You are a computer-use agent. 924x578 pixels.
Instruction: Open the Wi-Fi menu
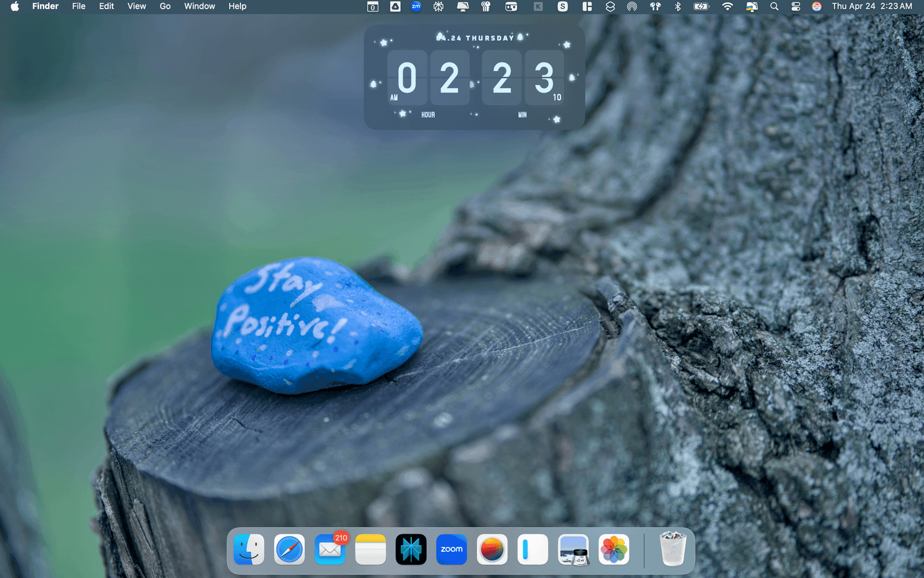pyautogui.click(x=727, y=6)
